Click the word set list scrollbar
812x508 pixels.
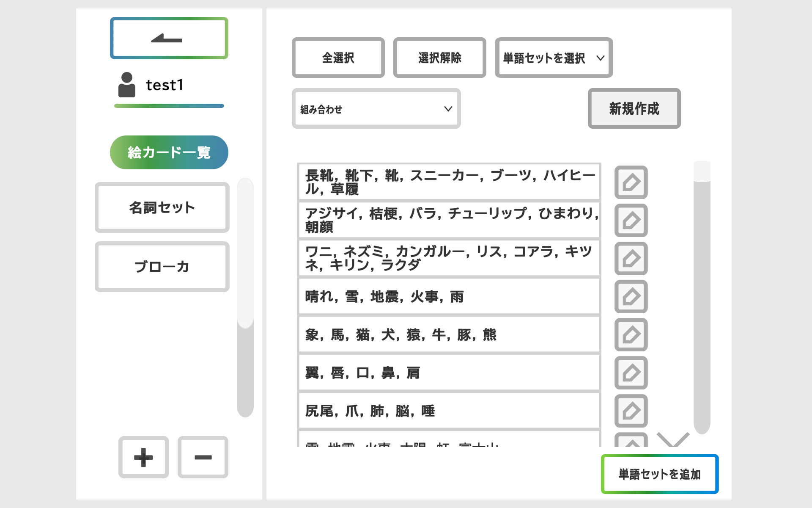pyautogui.click(x=702, y=296)
